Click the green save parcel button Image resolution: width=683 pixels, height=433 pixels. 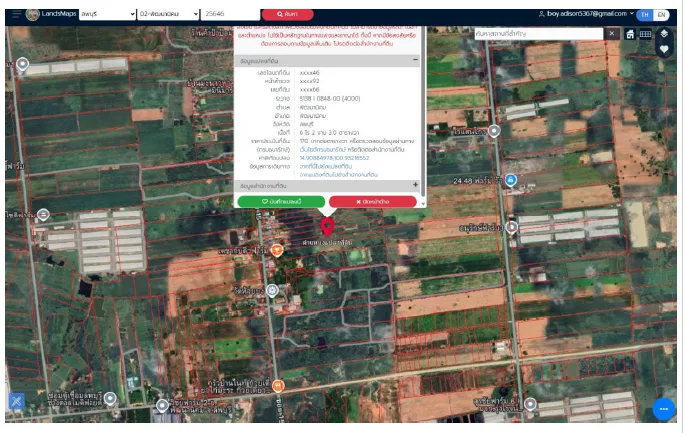click(x=281, y=202)
